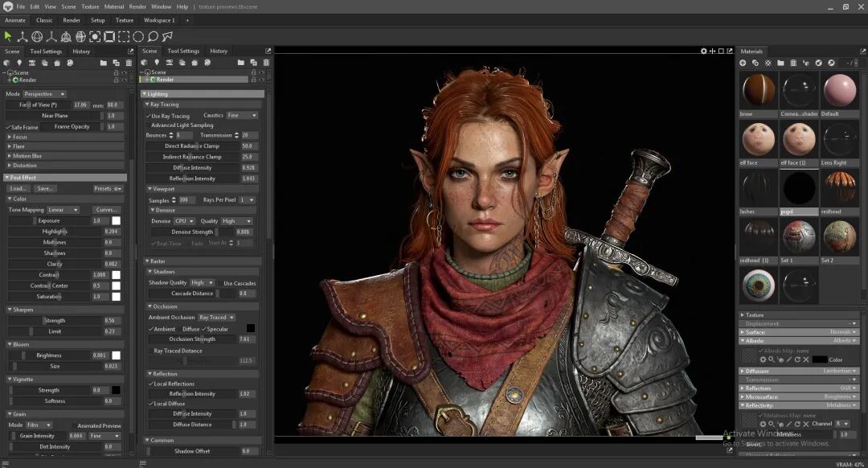Create new folder in left Scene panel
Screen dimensions: 868x468
pyautogui.click(x=104, y=64)
